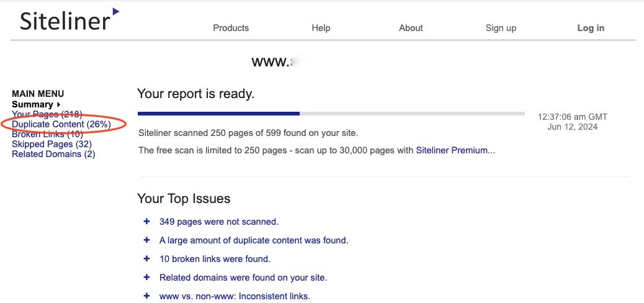
Task: Click the Sign up link
Action: pos(501,28)
